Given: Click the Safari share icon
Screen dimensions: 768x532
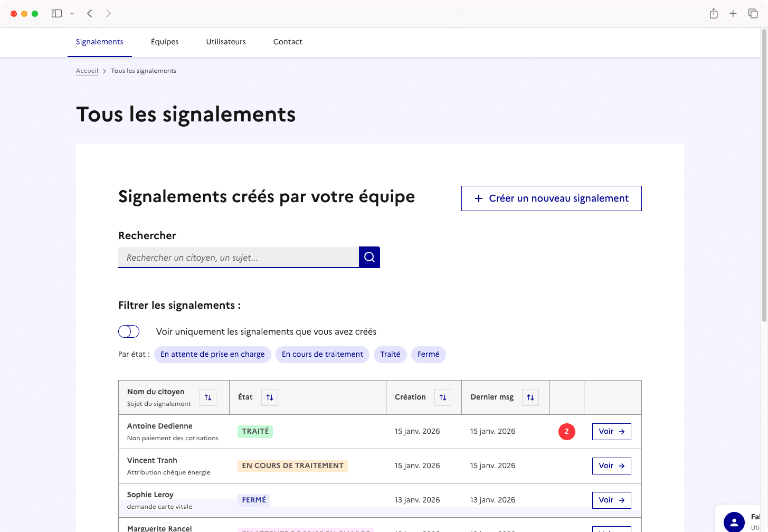Looking at the screenshot, I should click(714, 13).
